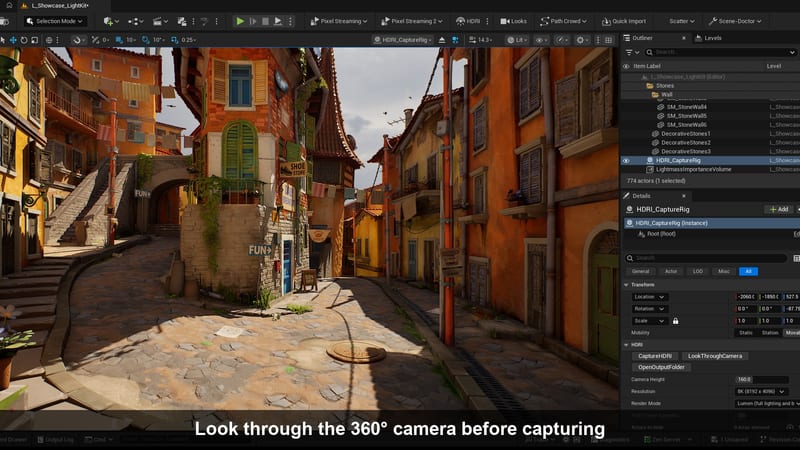Toggle the Scale lock icon

point(676,321)
